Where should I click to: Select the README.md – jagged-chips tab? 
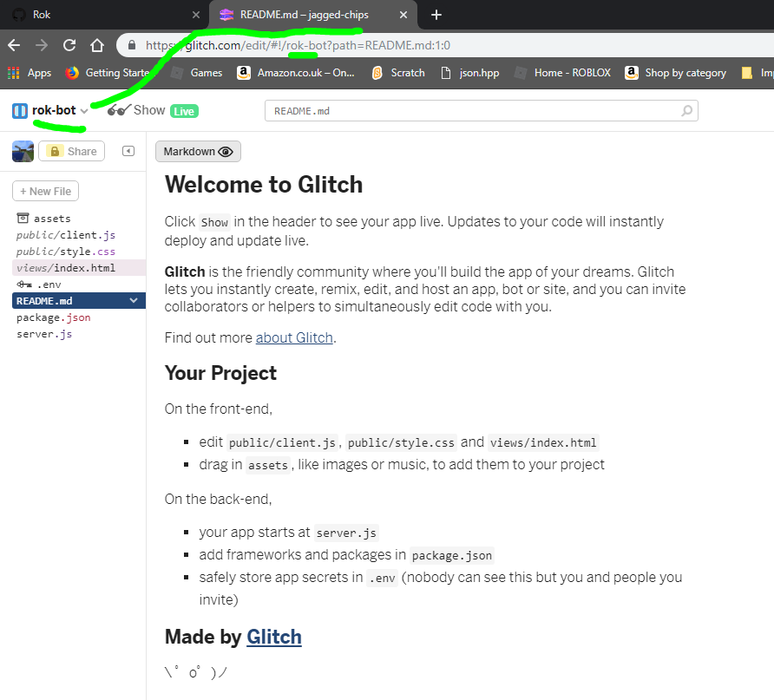click(x=313, y=15)
